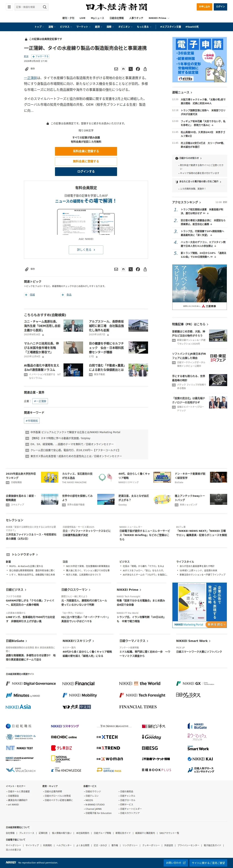Open share sheet icon under article title
The width and height of the screenshot is (233, 868).
pyautogui.click(x=145, y=69)
